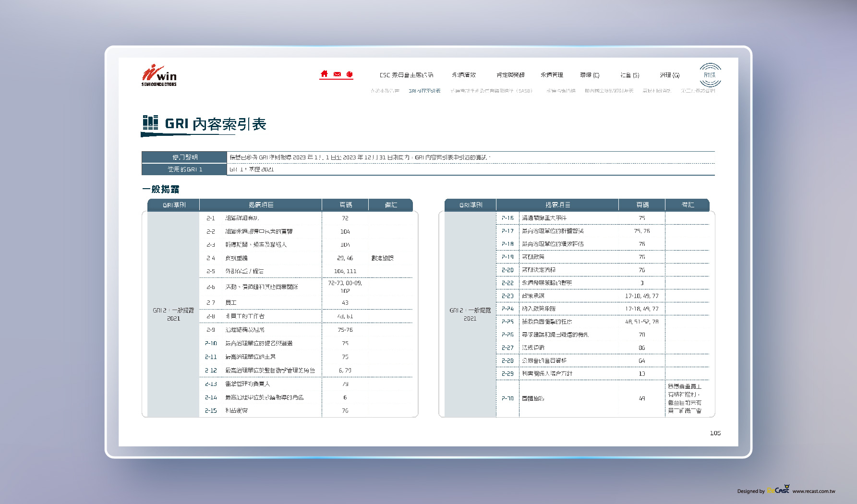Open the 環境 (E) menu item
The image size is (857, 504).
coord(590,75)
